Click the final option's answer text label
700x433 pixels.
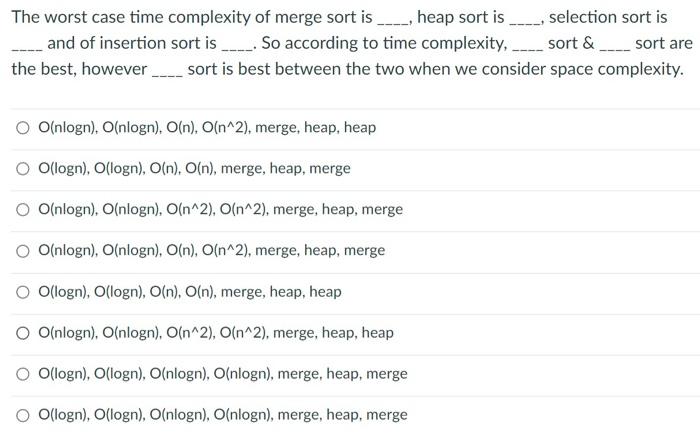pos(223,415)
